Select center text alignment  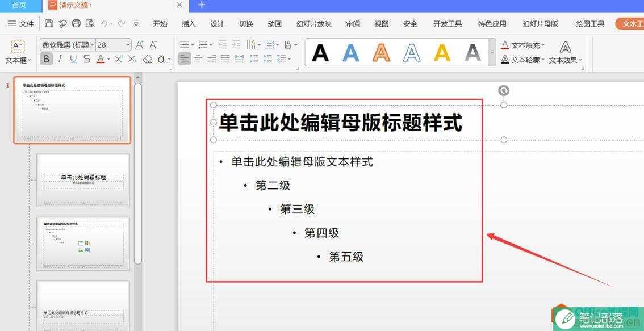coord(198,59)
